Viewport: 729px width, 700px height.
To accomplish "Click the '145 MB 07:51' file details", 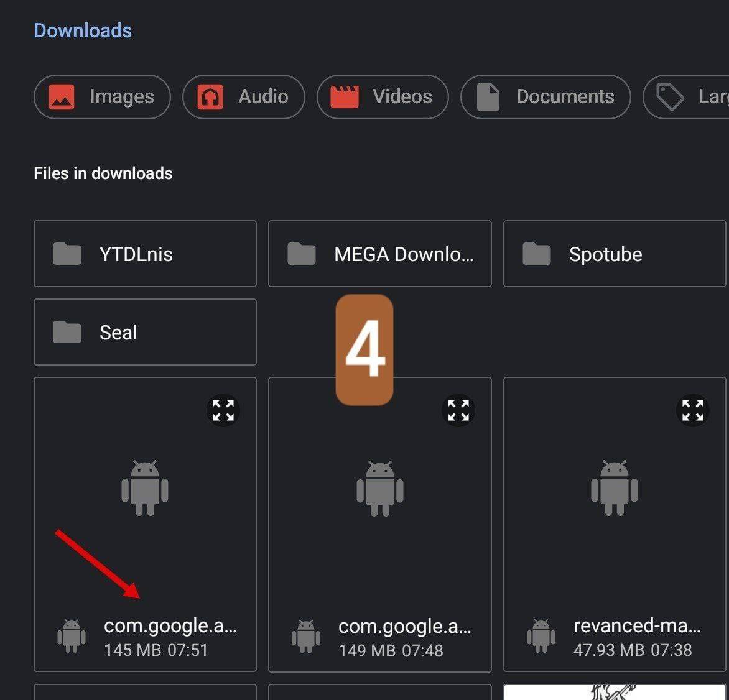I will click(156, 650).
